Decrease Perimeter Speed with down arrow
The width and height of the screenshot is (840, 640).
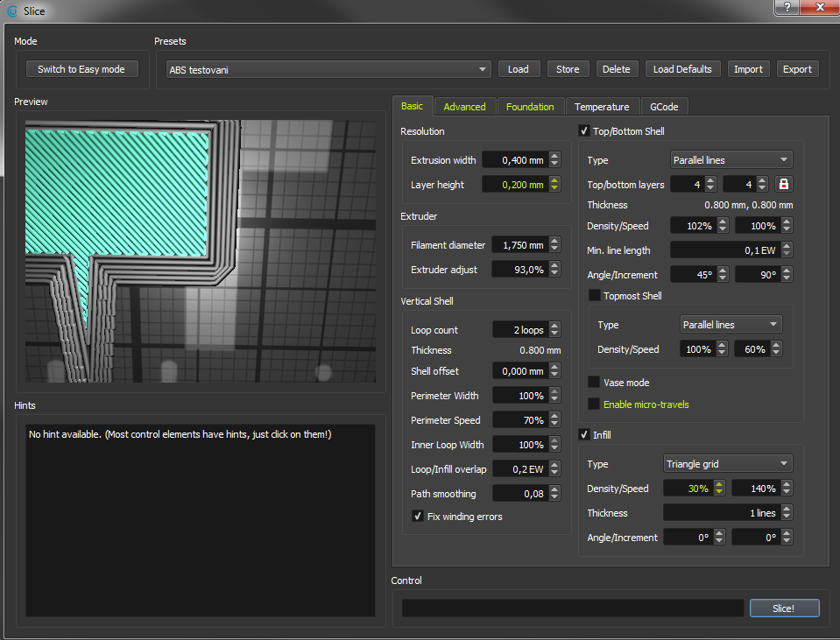(x=554, y=424)
